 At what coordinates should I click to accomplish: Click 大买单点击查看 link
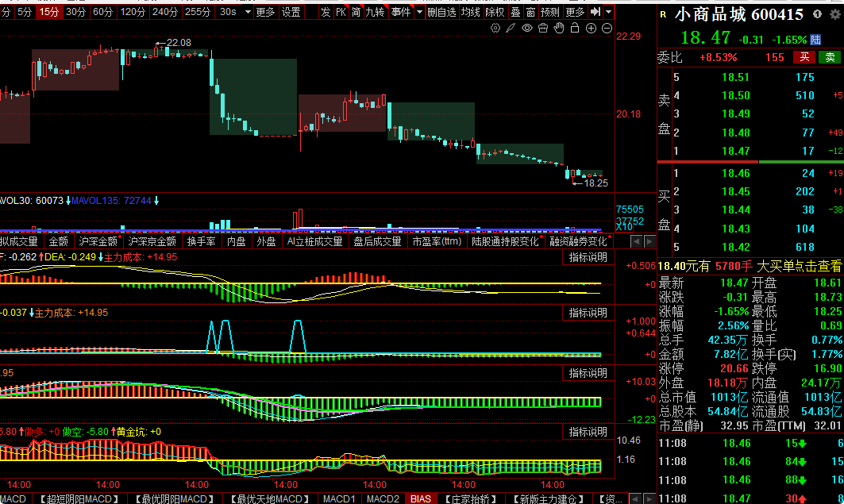(799, 266)
